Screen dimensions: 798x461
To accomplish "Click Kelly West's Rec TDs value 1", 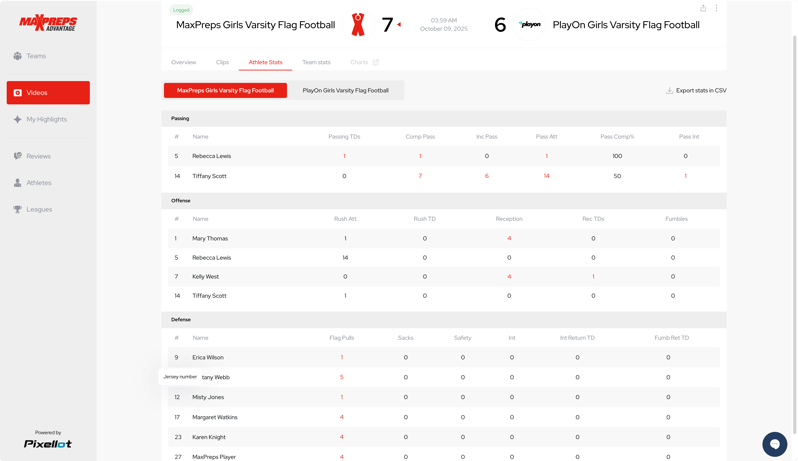I will [x=593, y=277].
